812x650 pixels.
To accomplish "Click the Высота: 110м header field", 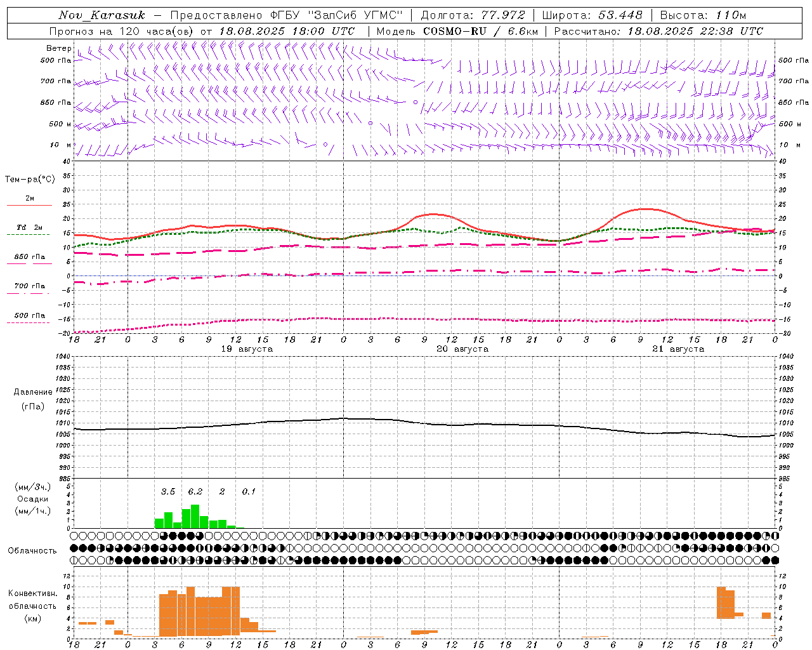I will pyautogui.click(x=703, y=15).
